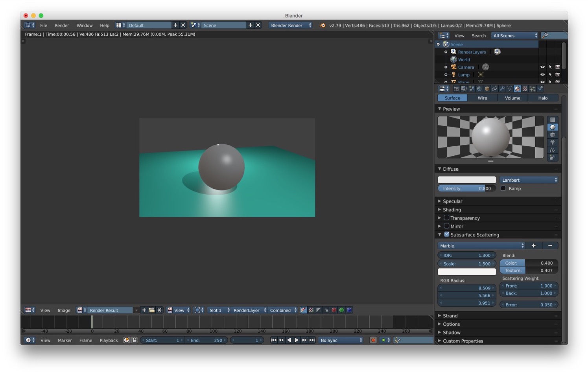
Task: Open the timeline Marker menu
Action: (x=65, y=340)
